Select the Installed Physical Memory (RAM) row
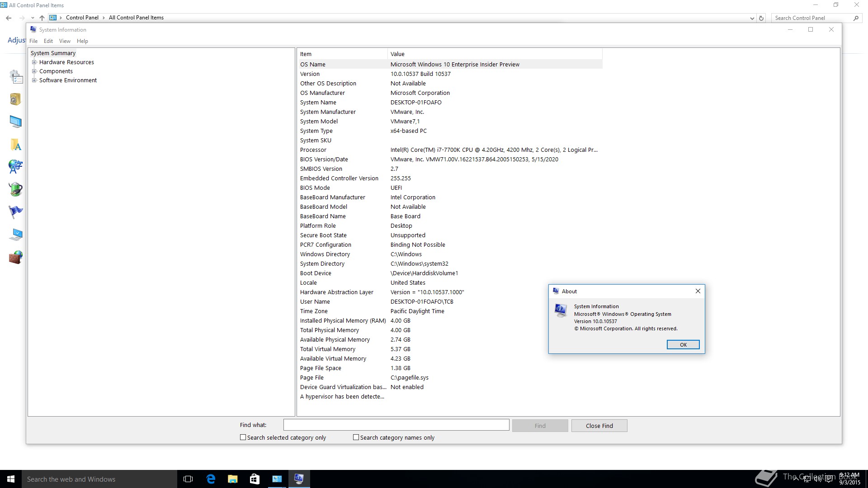Screen dimensions: 868x488 coord(450,321)
